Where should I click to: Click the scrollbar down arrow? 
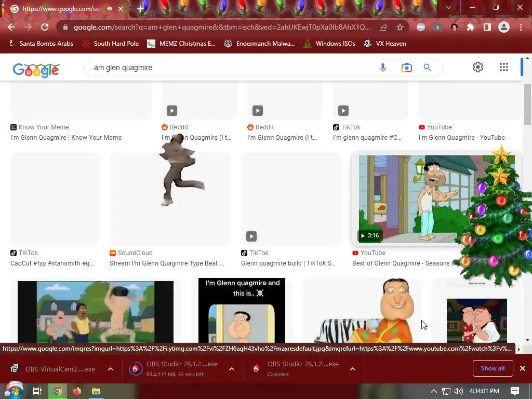528,340
